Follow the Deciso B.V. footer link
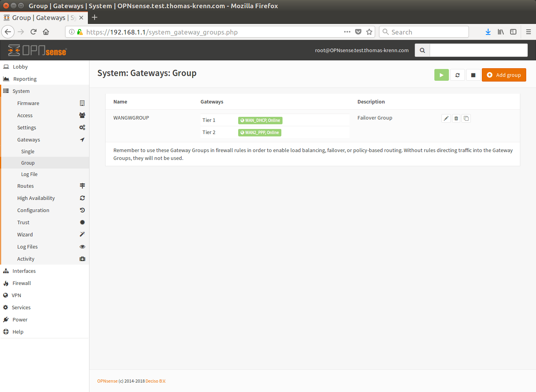Image resolution: width=536 pixels, height=392 pixels. [155, 381]
